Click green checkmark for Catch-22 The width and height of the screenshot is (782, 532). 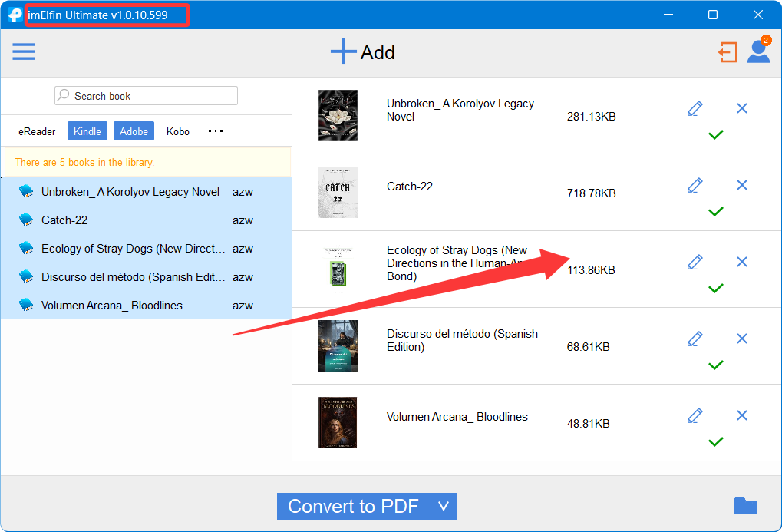click(716, 212)
